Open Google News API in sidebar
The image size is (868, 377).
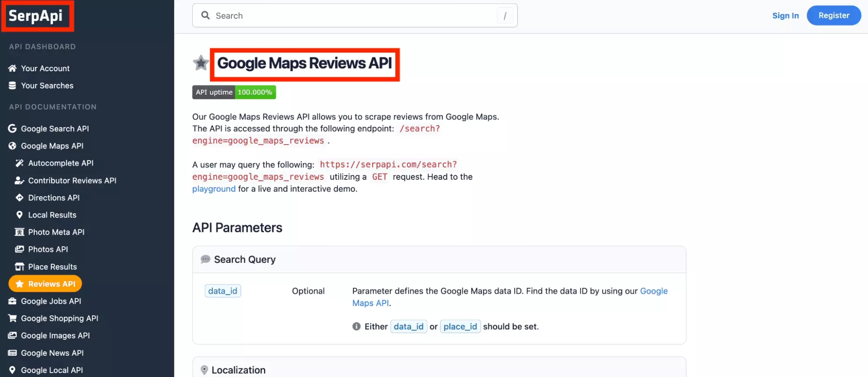pos(52,353)
